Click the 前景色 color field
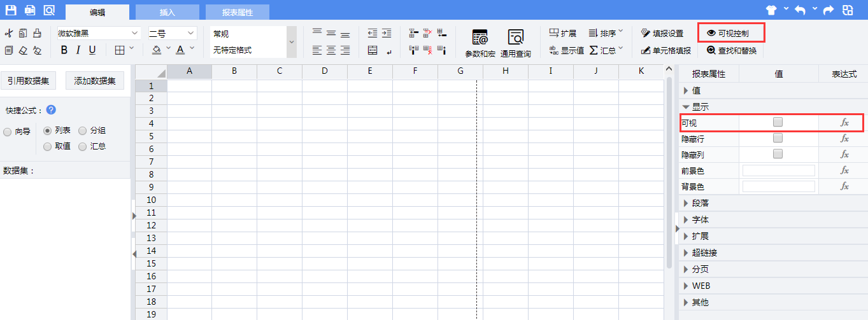 (778, 170)
